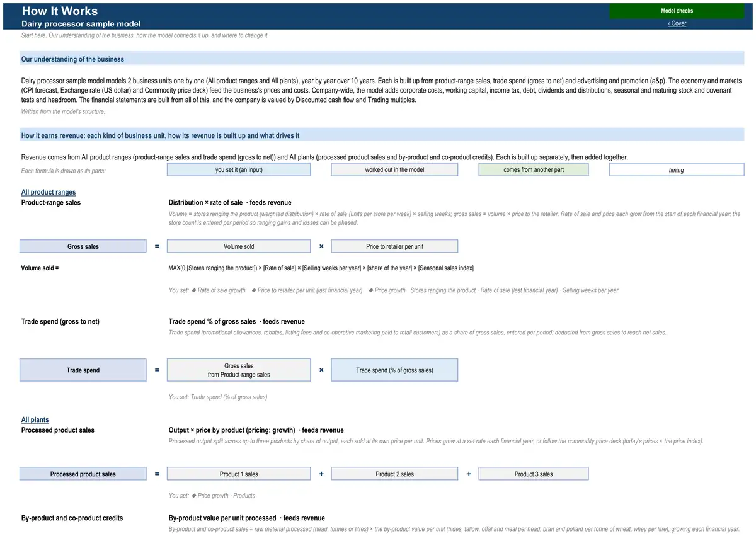Click the 'Trade spend (gross to net)' row label
This screenshot has width=756, height=536.
tap(60, 322)
